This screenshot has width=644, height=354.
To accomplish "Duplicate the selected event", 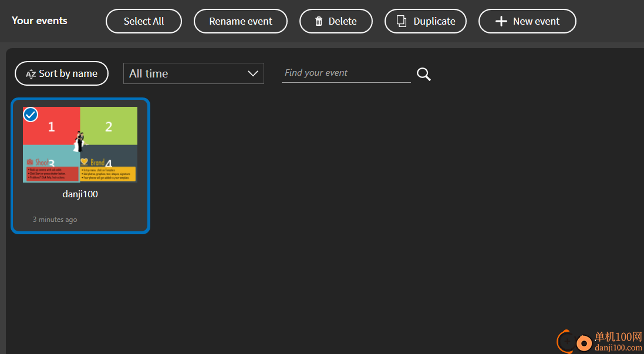I will pyautogui.click(x=426, y=21).
